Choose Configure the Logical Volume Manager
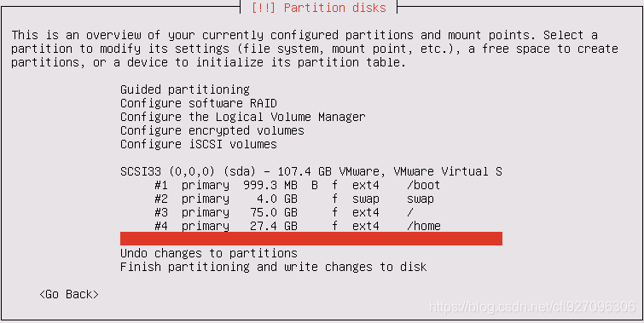 (243, 117)
